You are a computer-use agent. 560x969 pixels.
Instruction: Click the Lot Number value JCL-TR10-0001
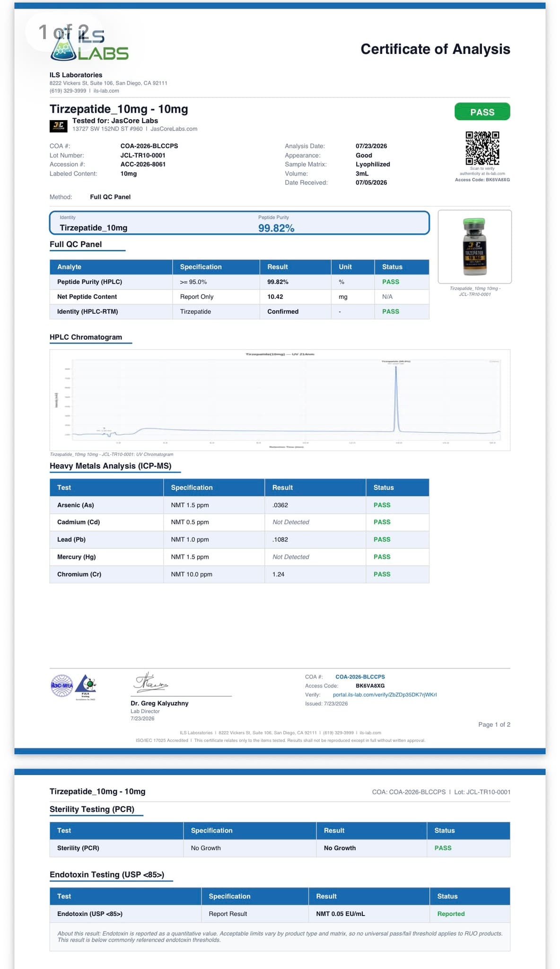(x=143, y=155)
